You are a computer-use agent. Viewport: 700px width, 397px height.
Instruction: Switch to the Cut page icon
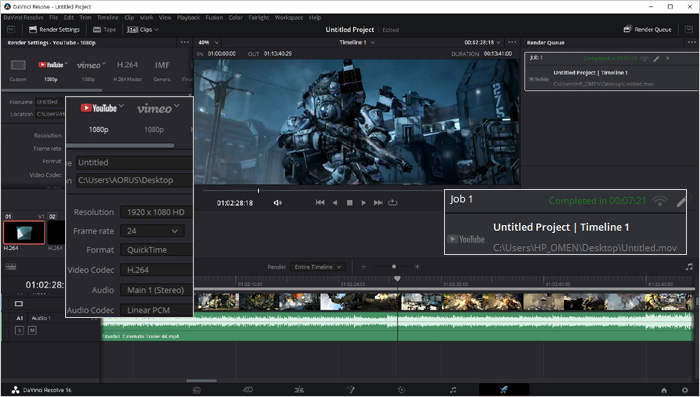[248, 390]
